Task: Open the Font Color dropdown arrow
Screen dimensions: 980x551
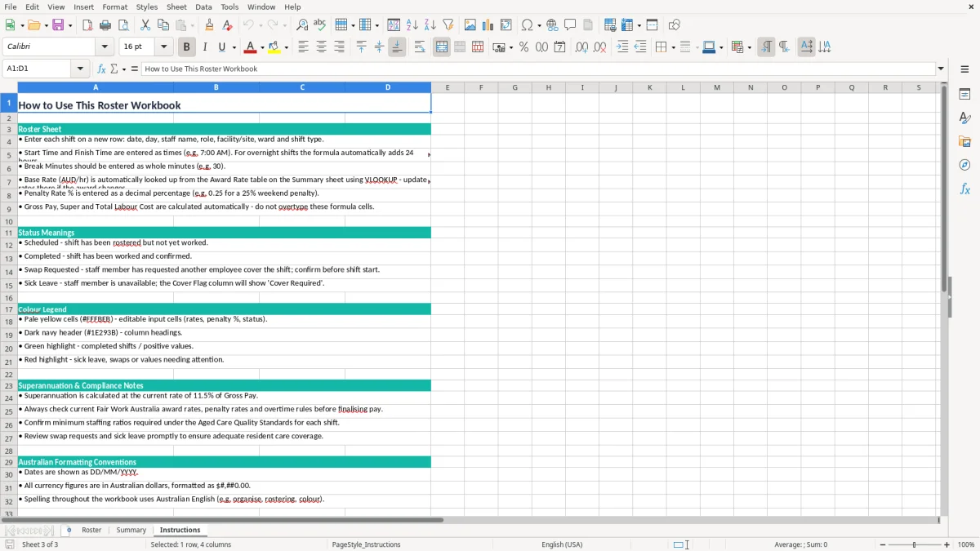Action: 262,47
